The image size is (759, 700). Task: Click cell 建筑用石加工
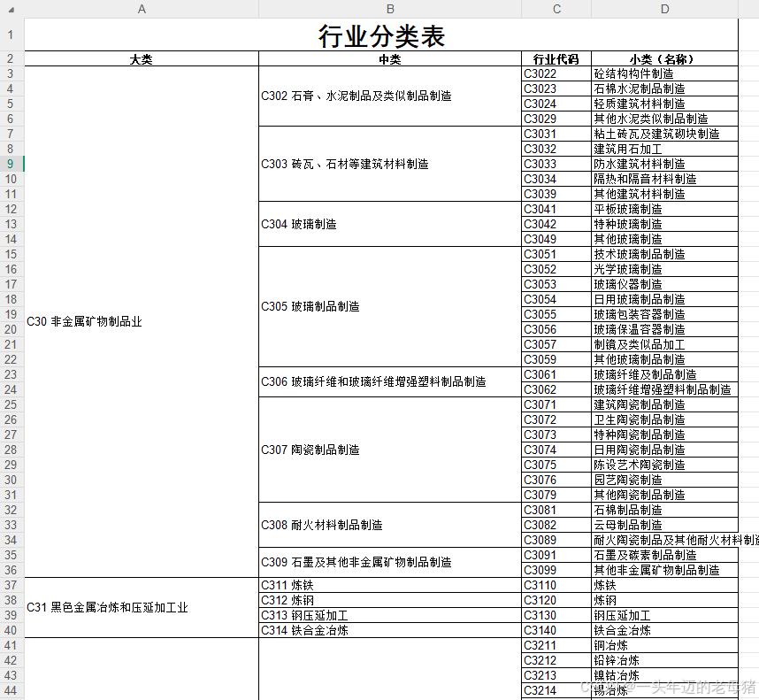pos(664,149)
